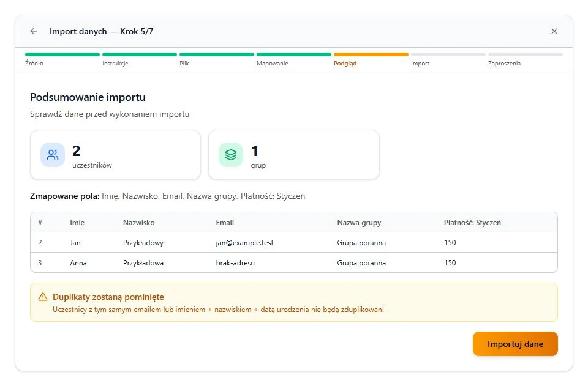Click the Nazwa grupy column header

359,223
